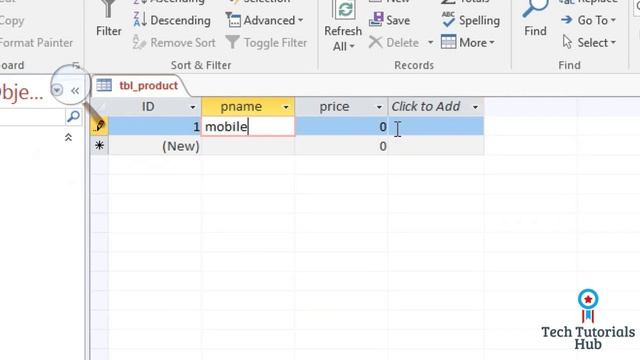The image size is (640, 360).
Task: Collapse the navigation pane with the chevron
Action: pyautogui.click(x=75, y=91)
